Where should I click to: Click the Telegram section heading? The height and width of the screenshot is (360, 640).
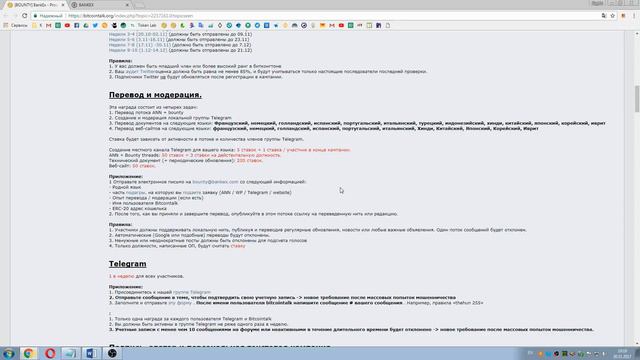point(127,264)
